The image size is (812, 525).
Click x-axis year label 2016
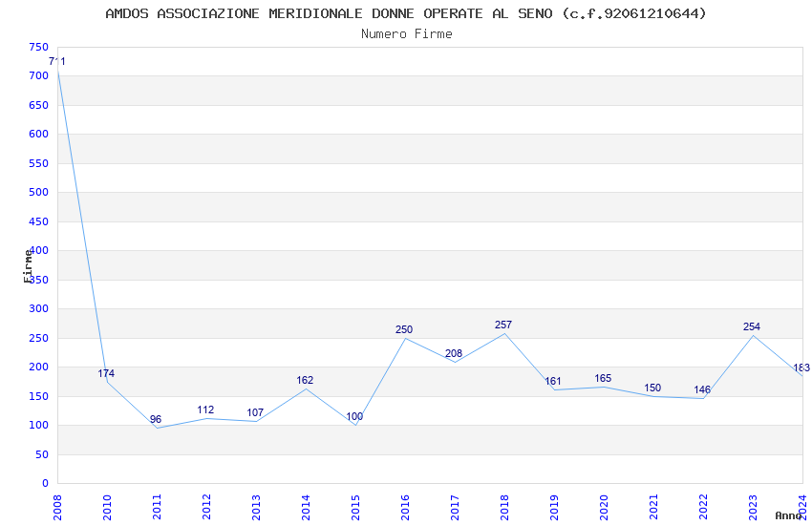click(405, 508)
